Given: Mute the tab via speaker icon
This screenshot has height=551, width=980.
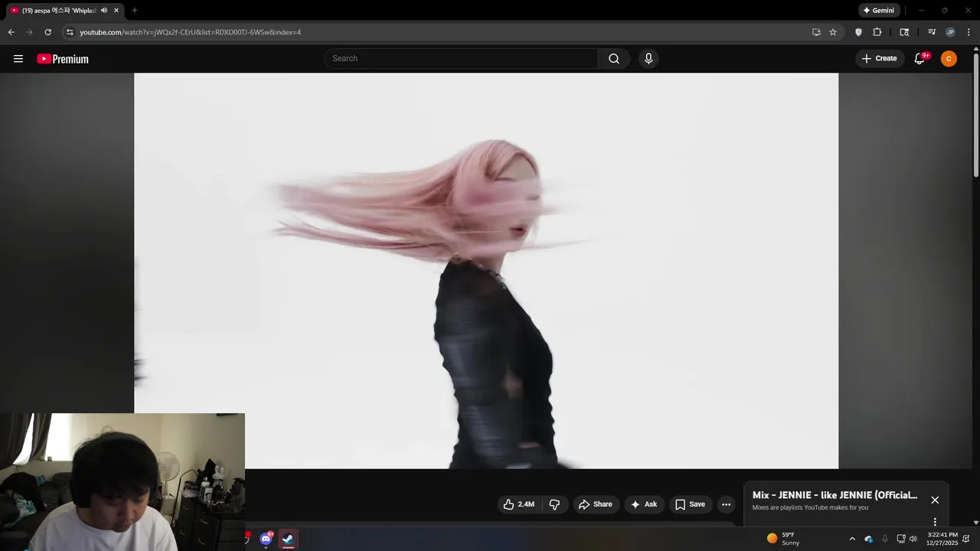Looking at the screenshot, I should (104, 11).
